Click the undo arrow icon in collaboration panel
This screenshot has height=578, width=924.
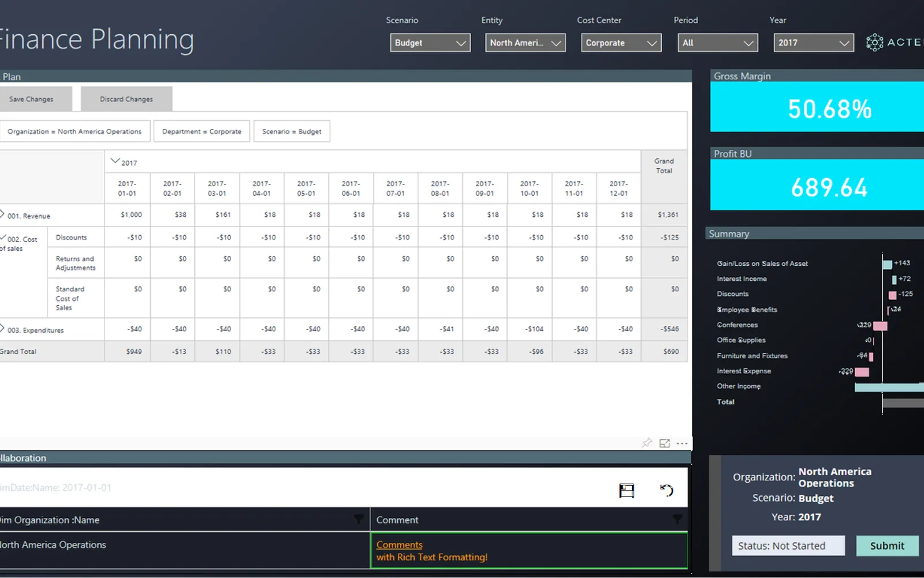pyautogui.click(x=666, y=490)
